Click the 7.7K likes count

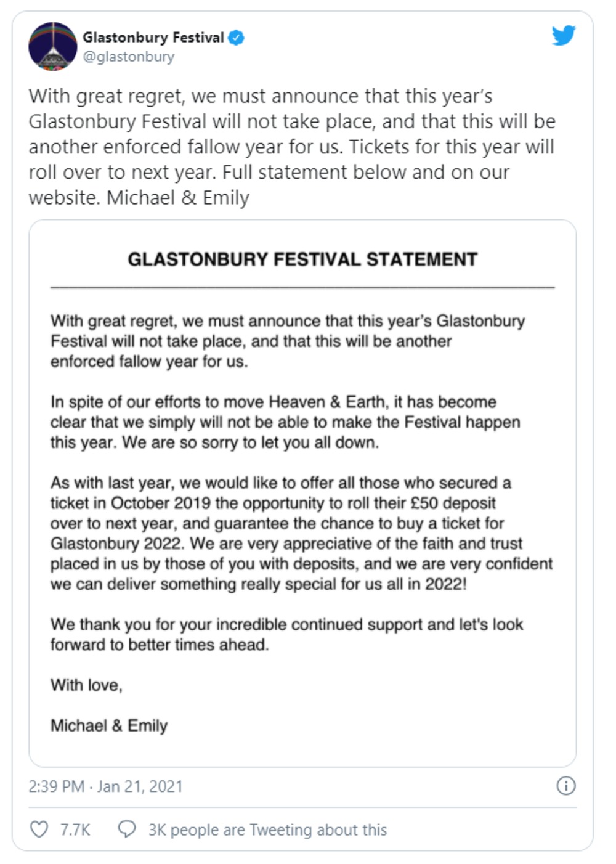[75, 830]
